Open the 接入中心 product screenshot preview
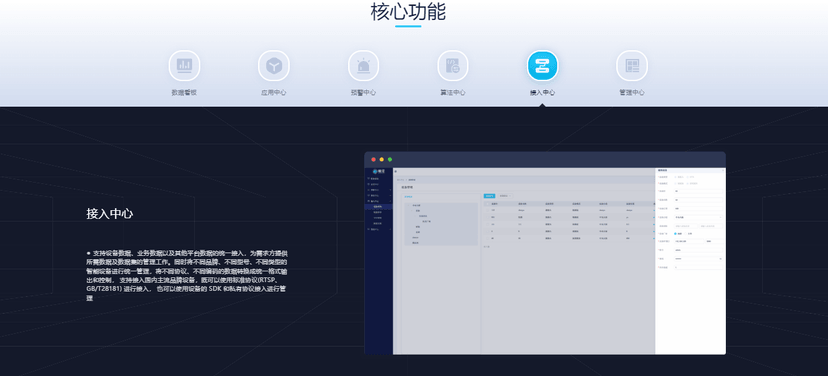Viewport: 828px width, 376px height. coord(545,253)
